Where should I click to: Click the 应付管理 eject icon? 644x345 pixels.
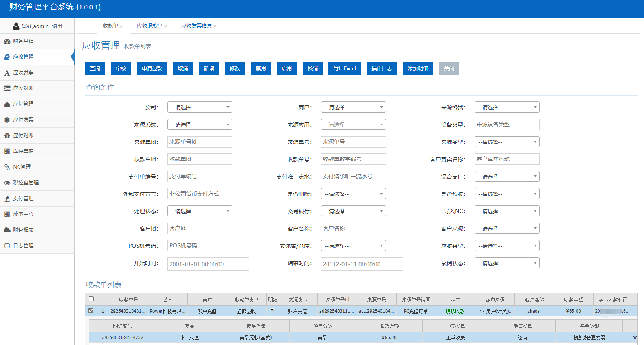click(7, 104)
